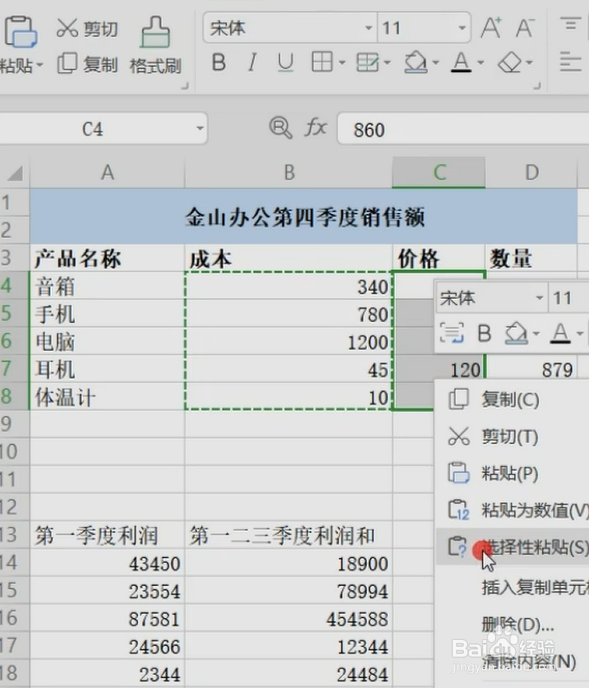The height and width of the screenshot is (688, 589).
Task: Toggle Bold in the mini toolbar
Action: (484, 333)
